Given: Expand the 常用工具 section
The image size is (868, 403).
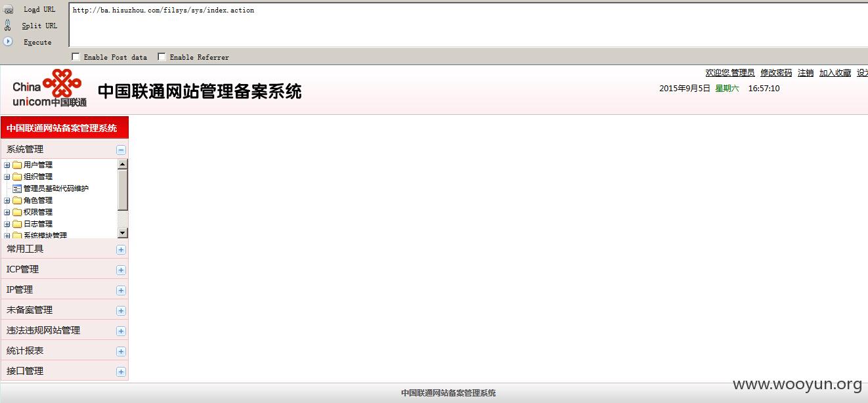Looking at the screenshot, I should (x=121, y=249).
